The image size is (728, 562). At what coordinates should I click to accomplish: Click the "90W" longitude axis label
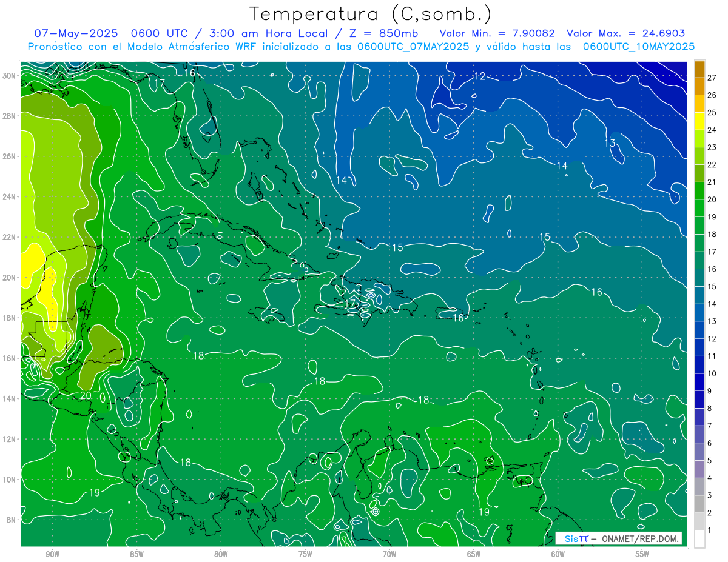coord(52,554)
